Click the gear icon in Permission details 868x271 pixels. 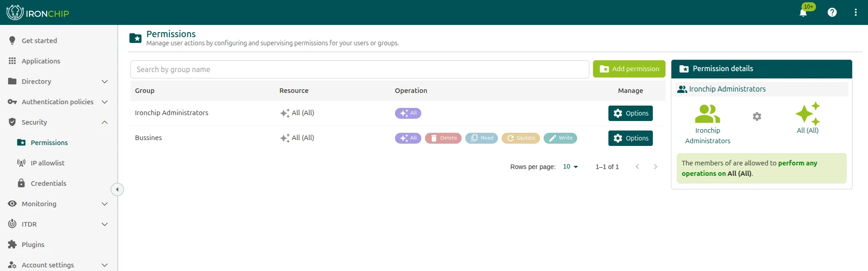(757, 116)
